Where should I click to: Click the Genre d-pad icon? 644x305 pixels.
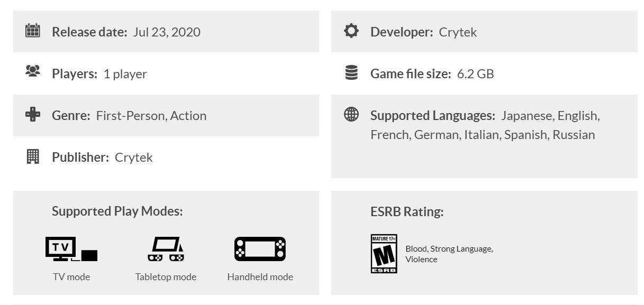(33, 114)
